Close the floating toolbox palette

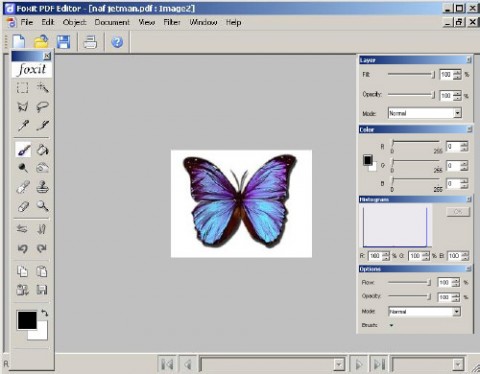click(x=47, y=56)
